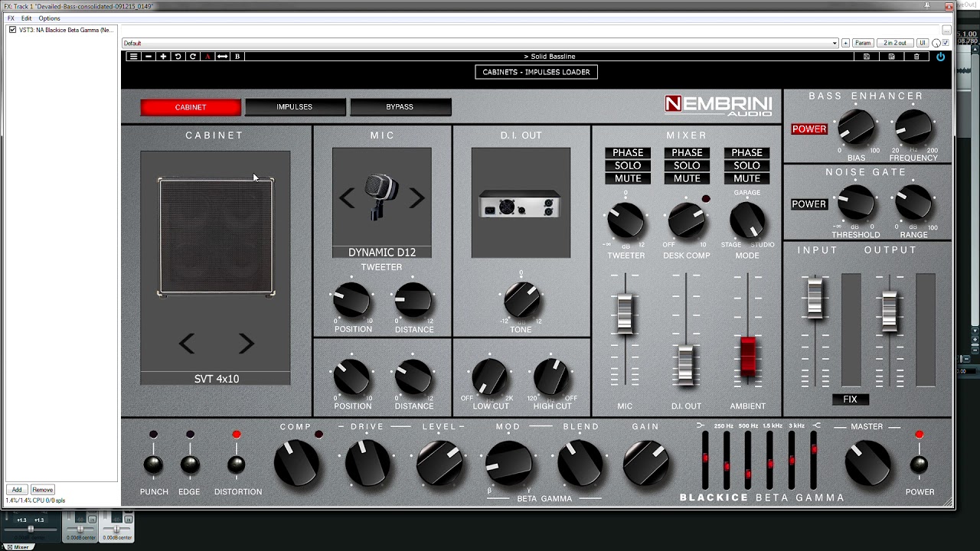Mute the Ambient mixer channel
Screen dimensions: 980x551
pos(747,178)
